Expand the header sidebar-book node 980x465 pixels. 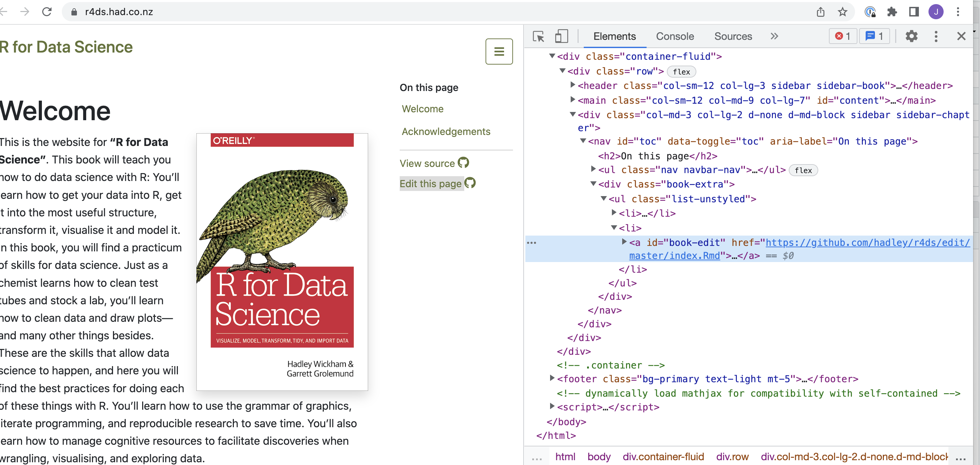click(572, 85)
